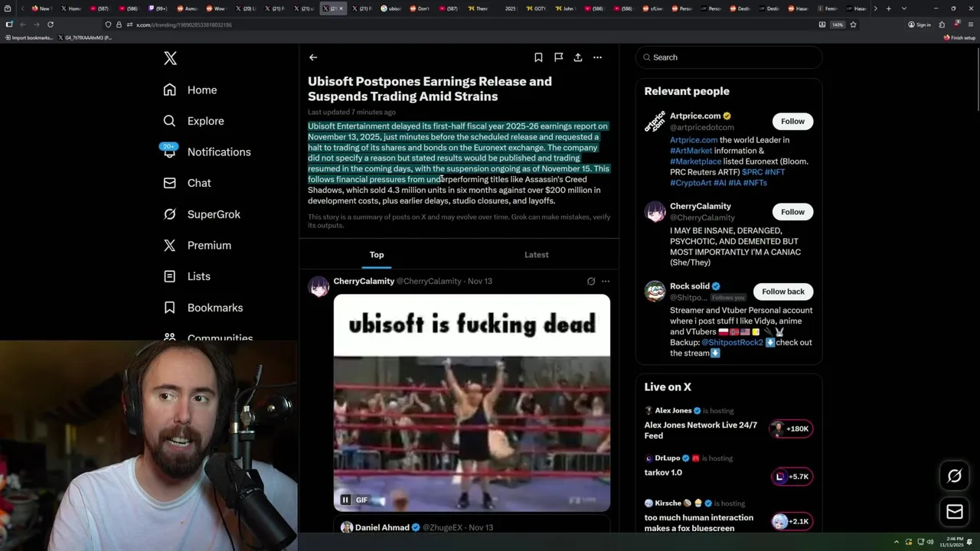Click Finish setup button

959,37
